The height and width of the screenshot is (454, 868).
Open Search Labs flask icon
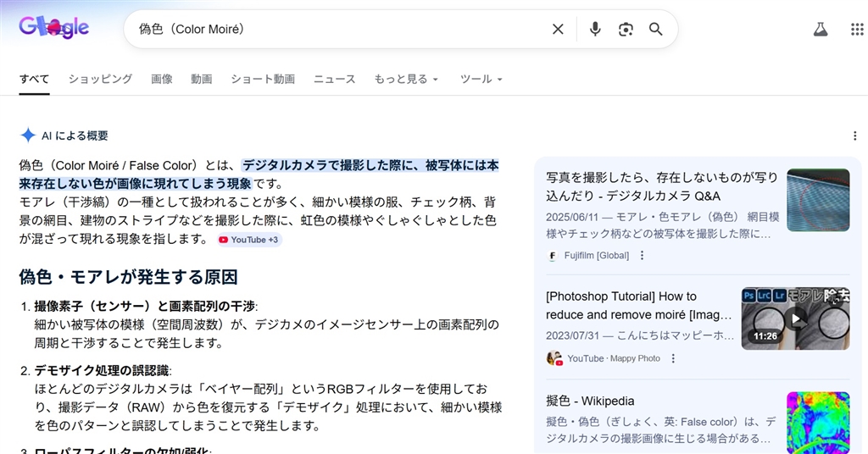click(820, 30)
